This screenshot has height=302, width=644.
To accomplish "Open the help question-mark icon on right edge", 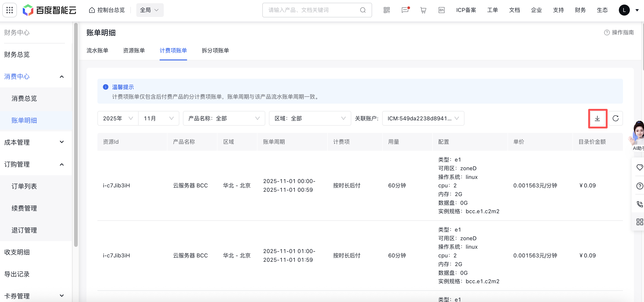I will pos(640,186).
